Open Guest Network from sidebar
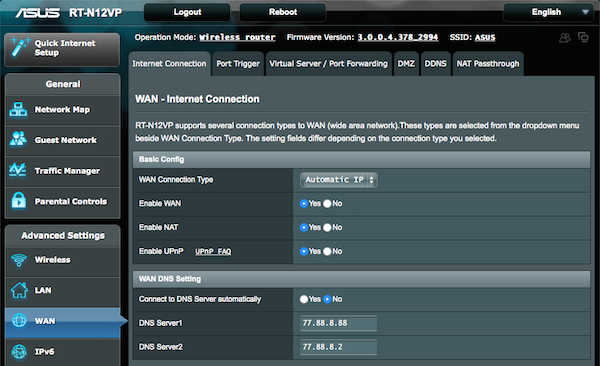Viewport: 600px width, 366px height. pyautogui.click(x=62, y=140)
